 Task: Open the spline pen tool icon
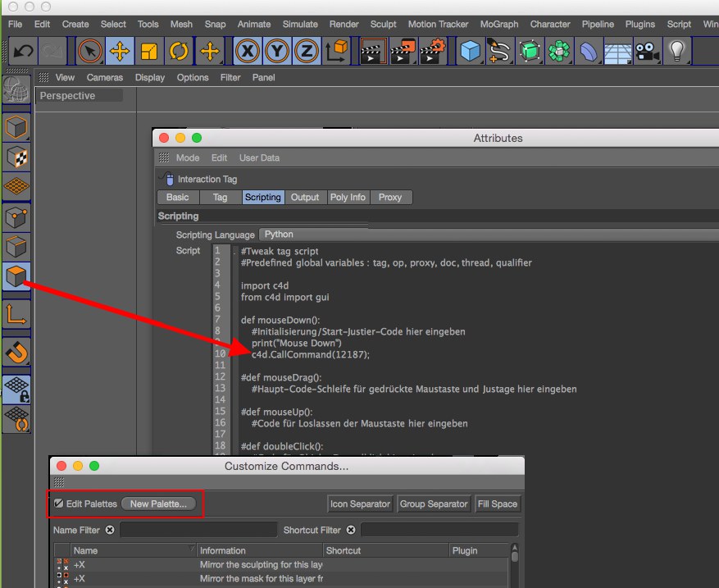tap(499, 51)
